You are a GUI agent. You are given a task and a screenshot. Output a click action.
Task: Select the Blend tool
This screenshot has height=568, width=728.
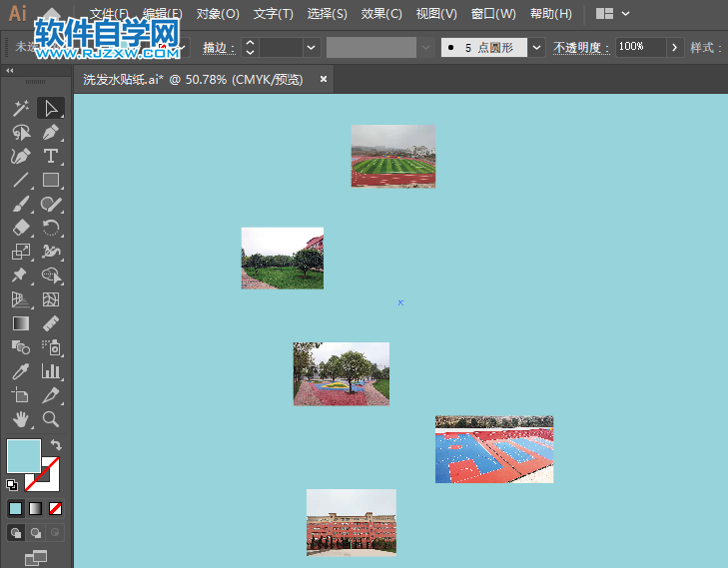pos(21,347)
